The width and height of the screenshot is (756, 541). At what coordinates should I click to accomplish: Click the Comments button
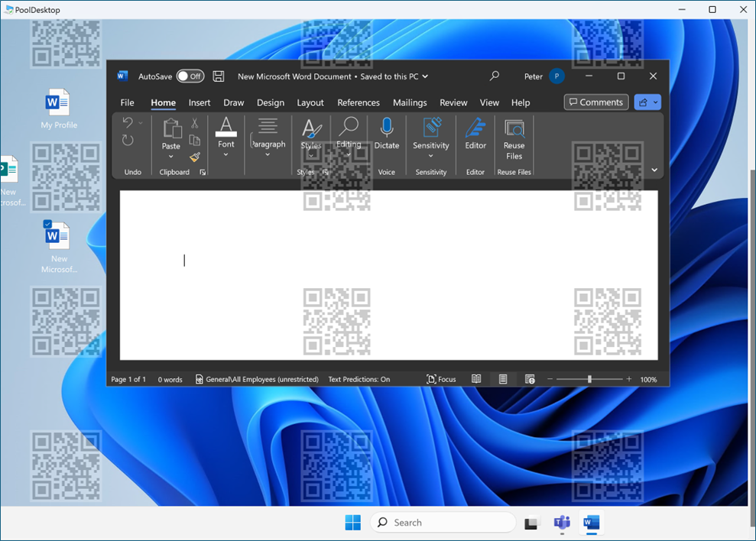[x=596, y=102]
